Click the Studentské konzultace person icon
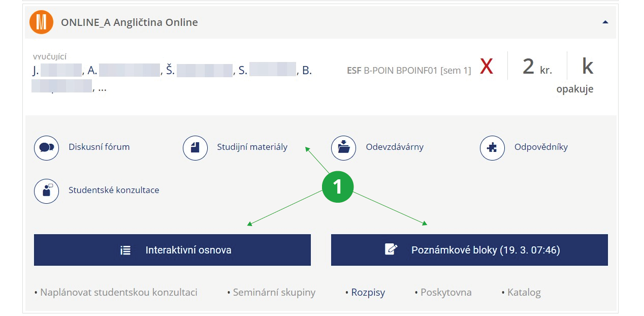644x316 pixels. point(47,191)
